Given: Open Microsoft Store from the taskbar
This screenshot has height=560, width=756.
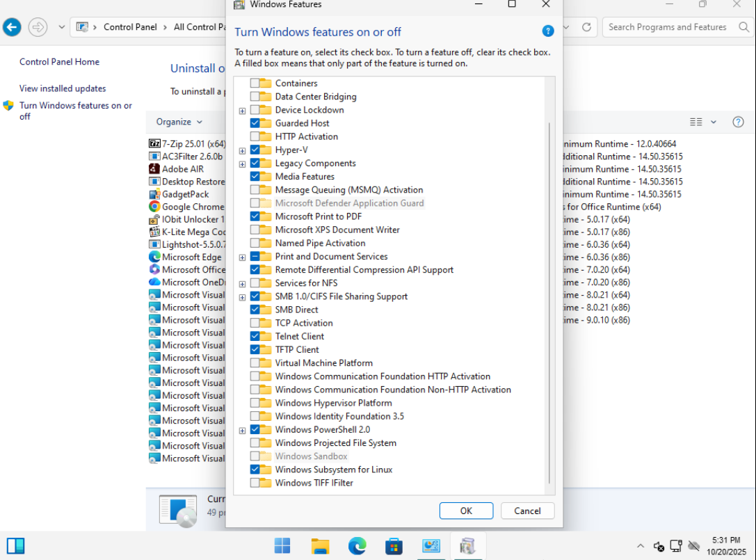Looking at the screenshot, I should click(x=394, y=546).
